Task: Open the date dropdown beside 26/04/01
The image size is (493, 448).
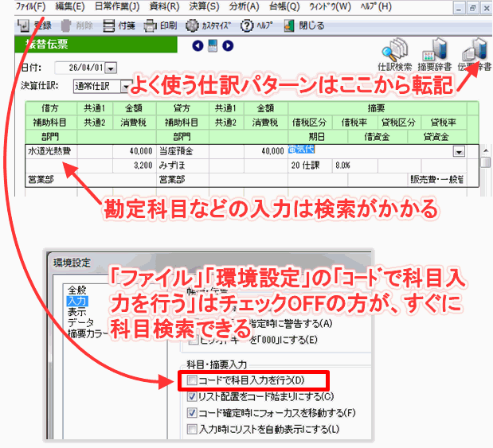Action: click(x=111, y=68)
